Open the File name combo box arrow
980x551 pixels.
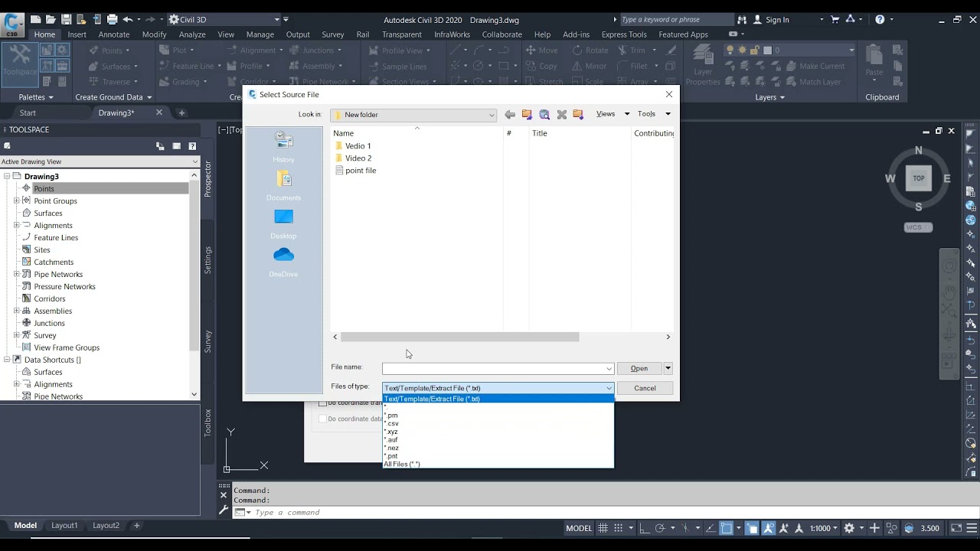609,369
